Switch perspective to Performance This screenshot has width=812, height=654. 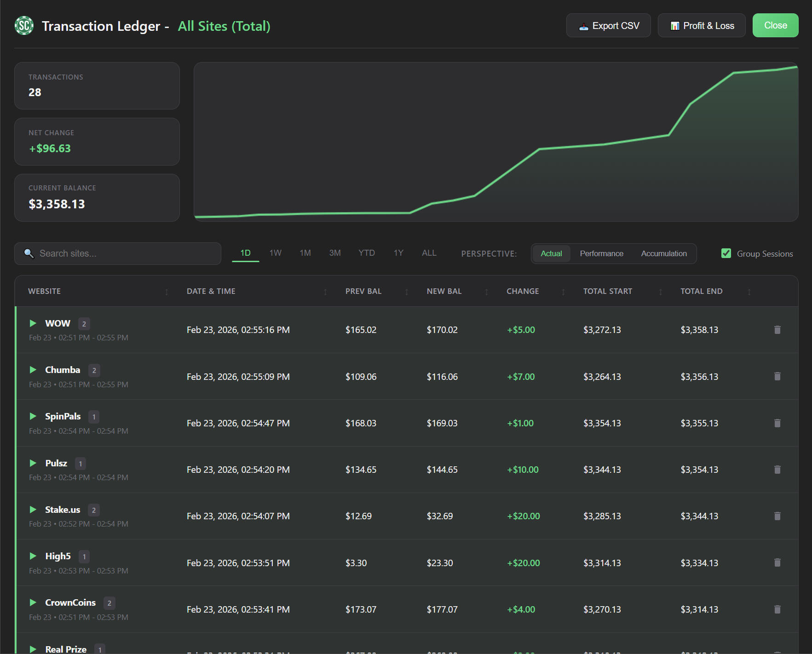(601, 253)
